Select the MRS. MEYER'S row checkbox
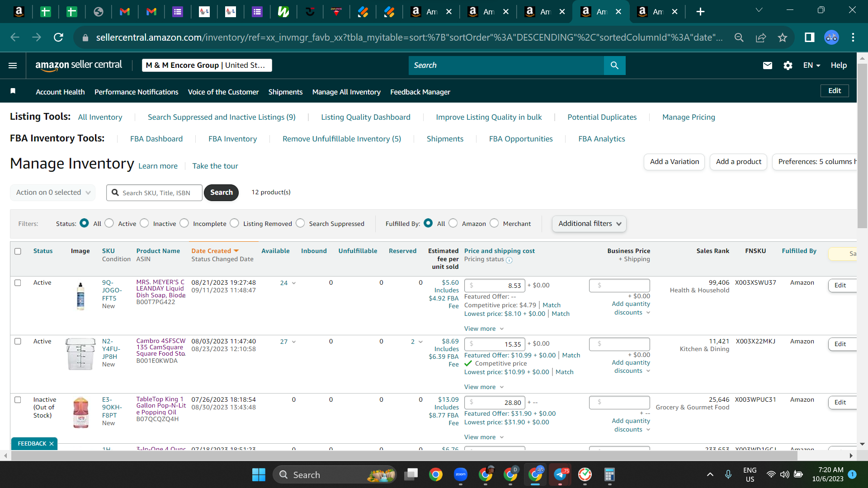The height and width of the screenshot is (488, 868). pyautogui.click(x=18, y=283)
